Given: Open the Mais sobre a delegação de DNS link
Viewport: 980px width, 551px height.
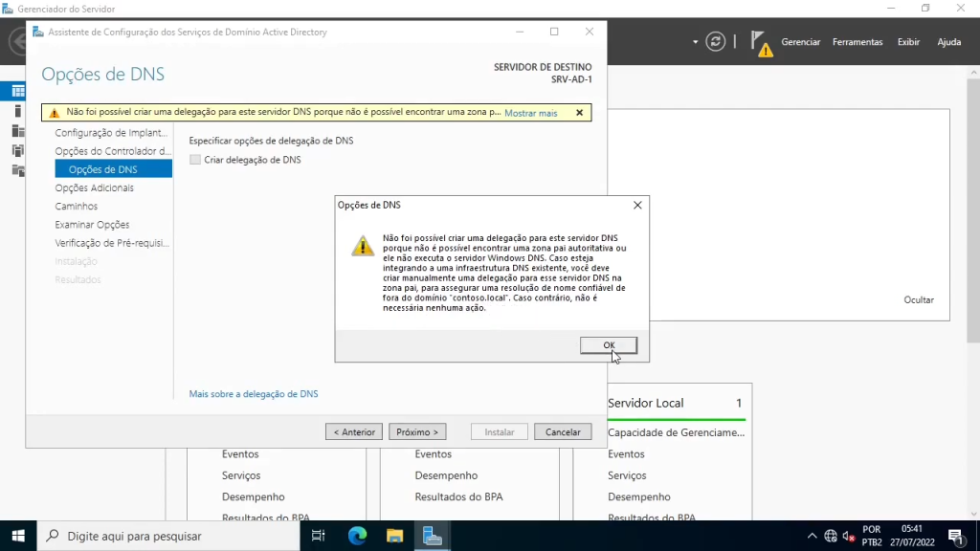Looking at the screenshot, I should coord(253,394).
